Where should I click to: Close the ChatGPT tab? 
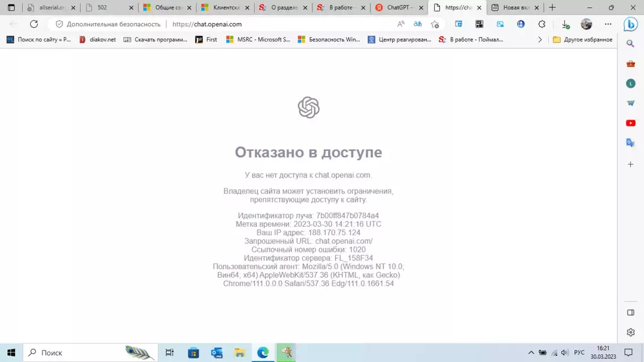coord(421,7)
